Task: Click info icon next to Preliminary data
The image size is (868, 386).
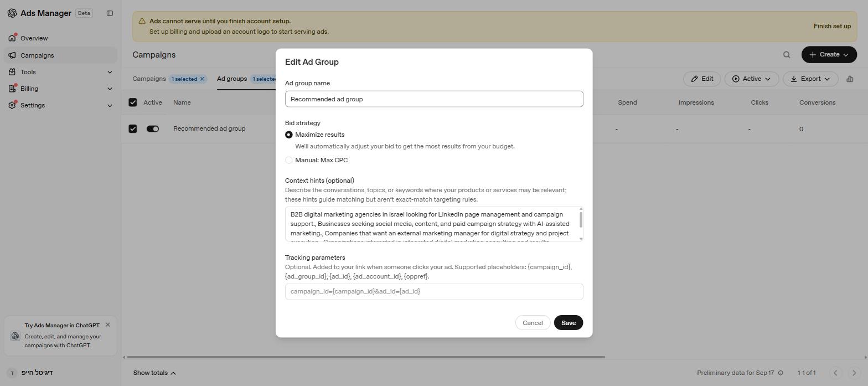Action: tap(781, 373)
